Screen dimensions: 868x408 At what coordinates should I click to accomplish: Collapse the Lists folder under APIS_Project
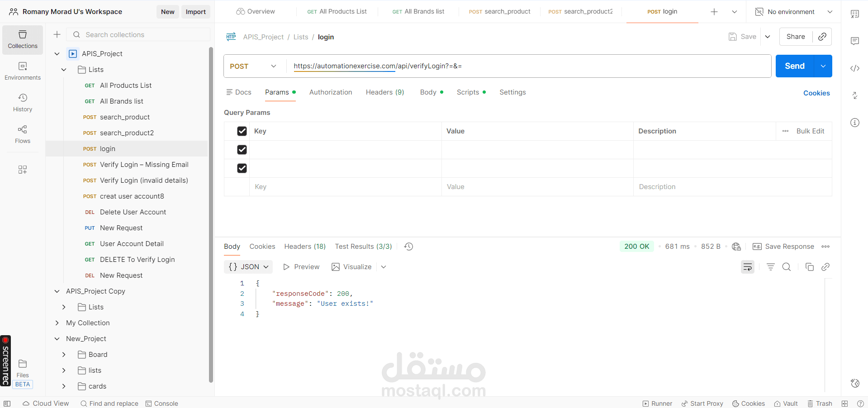[64, 70]
